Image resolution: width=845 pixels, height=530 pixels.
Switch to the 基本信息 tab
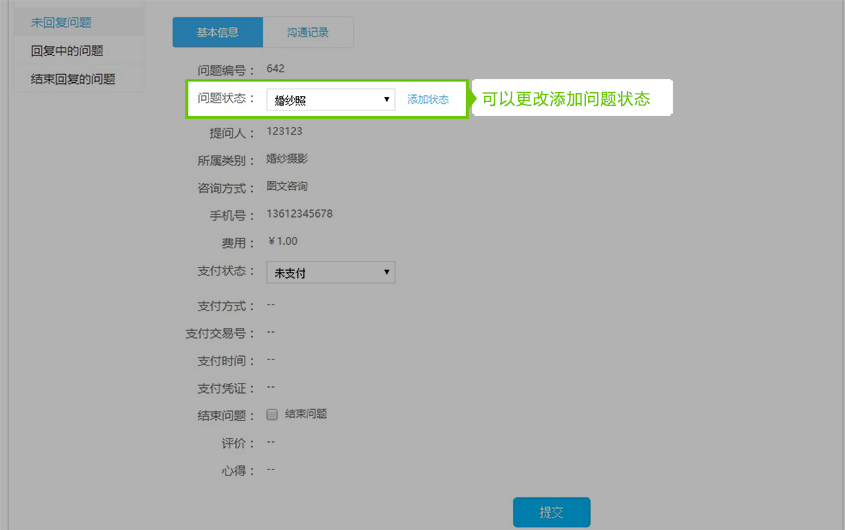click(x=217, y=32)
